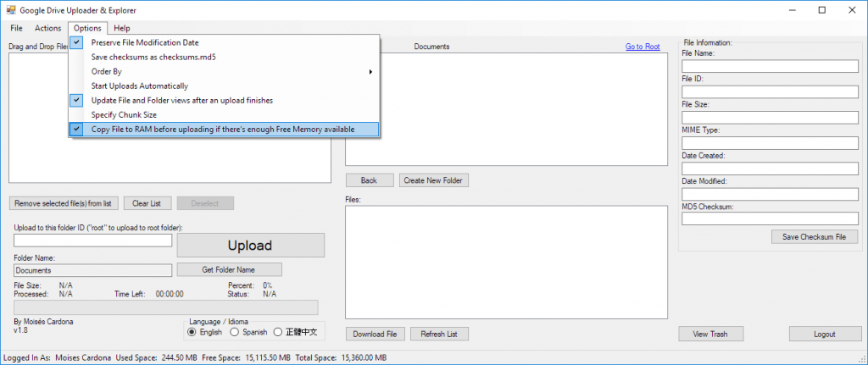Select English language radio button
Image resolution: width=868 pixels, height=365 pixels.
tap(205, 332)
